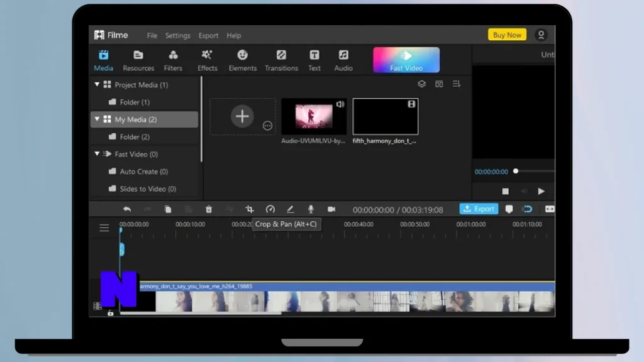Click the Delete trash icon

point(209,209)
